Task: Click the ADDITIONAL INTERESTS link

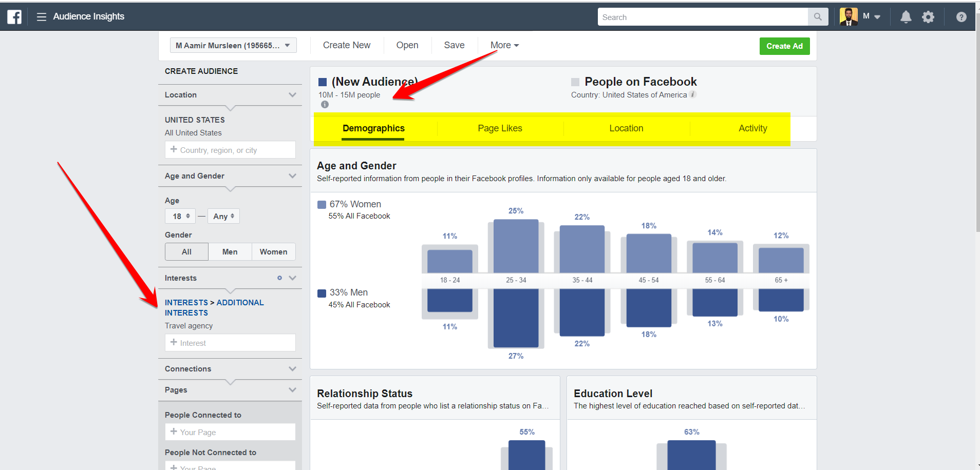Action: click(214, 308)
